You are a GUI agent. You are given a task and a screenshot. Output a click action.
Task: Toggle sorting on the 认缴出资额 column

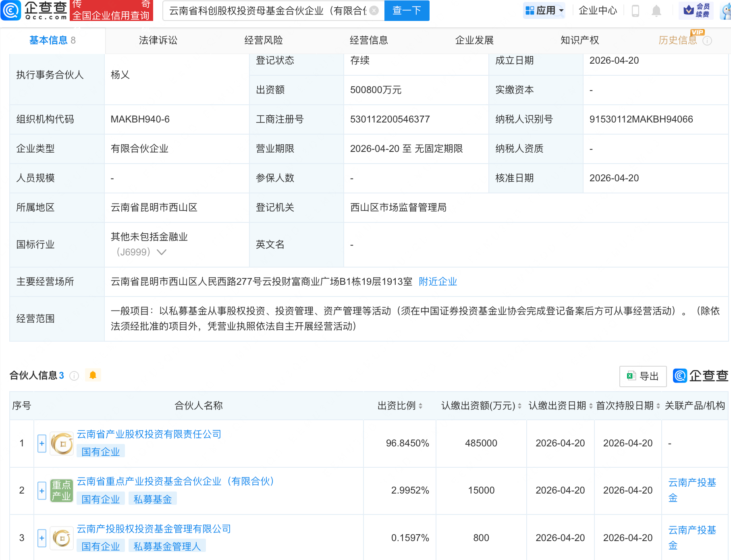(x=519, y=406)
